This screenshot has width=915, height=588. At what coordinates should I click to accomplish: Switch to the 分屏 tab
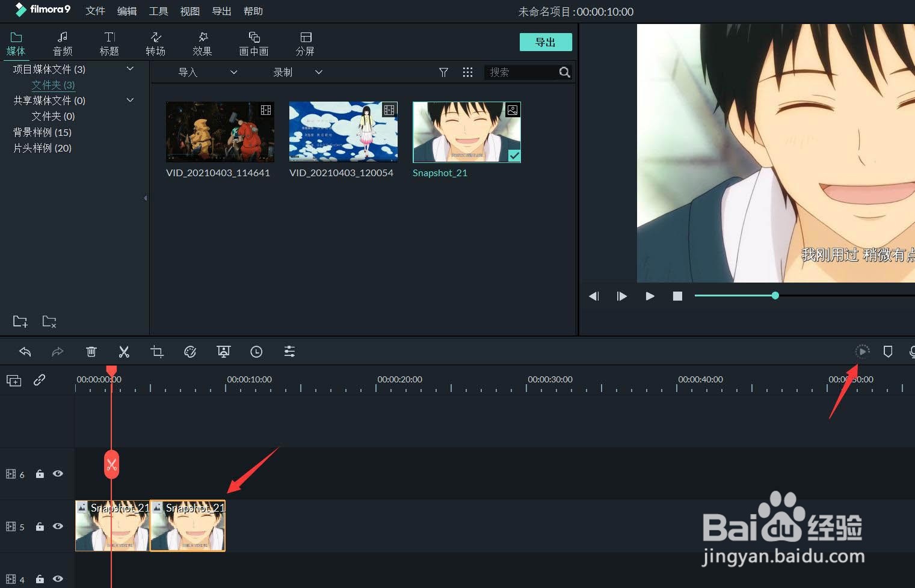(305, 44)
